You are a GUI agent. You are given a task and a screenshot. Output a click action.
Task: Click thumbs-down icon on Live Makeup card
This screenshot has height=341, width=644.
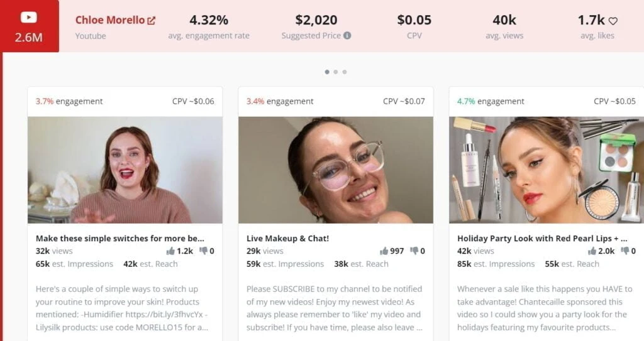[414, 251]
